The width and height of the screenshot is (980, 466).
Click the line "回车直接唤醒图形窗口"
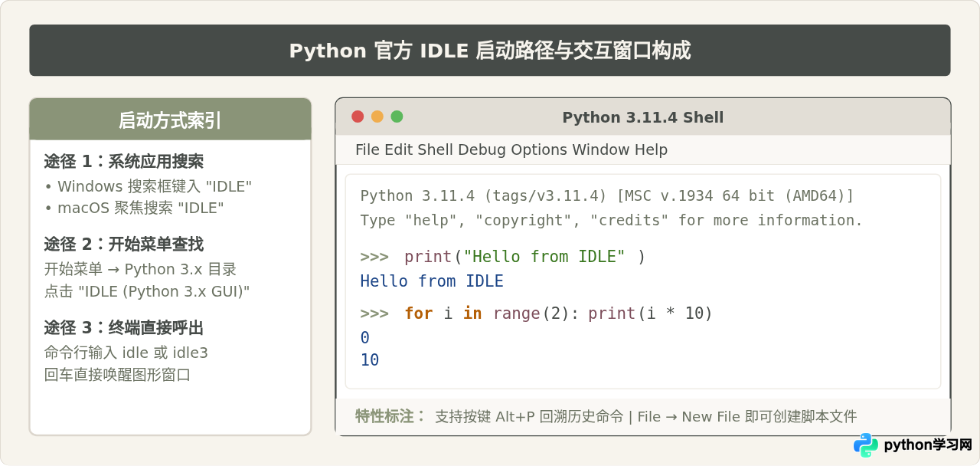(117, 375)
